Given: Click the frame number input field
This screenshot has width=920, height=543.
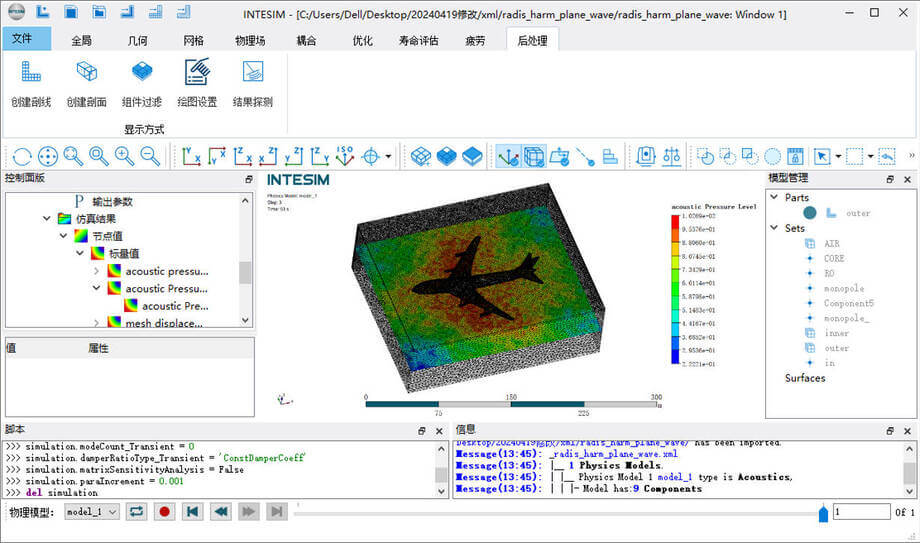Looking at the screenshot, I should tap(860, 511).
